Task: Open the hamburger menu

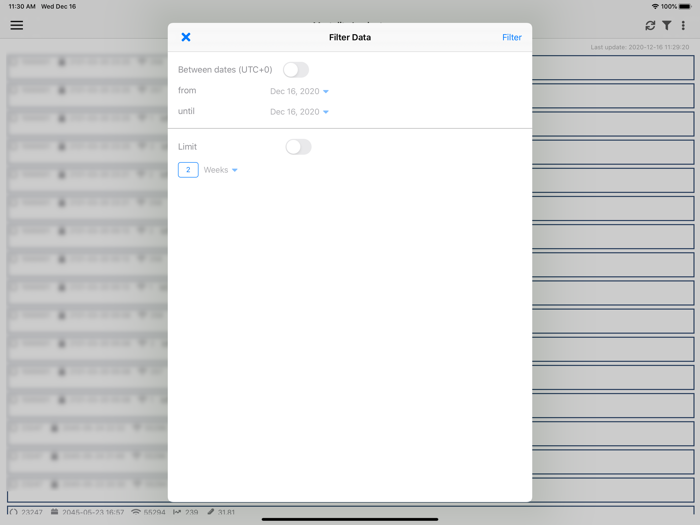Action: tap(17, 25)
